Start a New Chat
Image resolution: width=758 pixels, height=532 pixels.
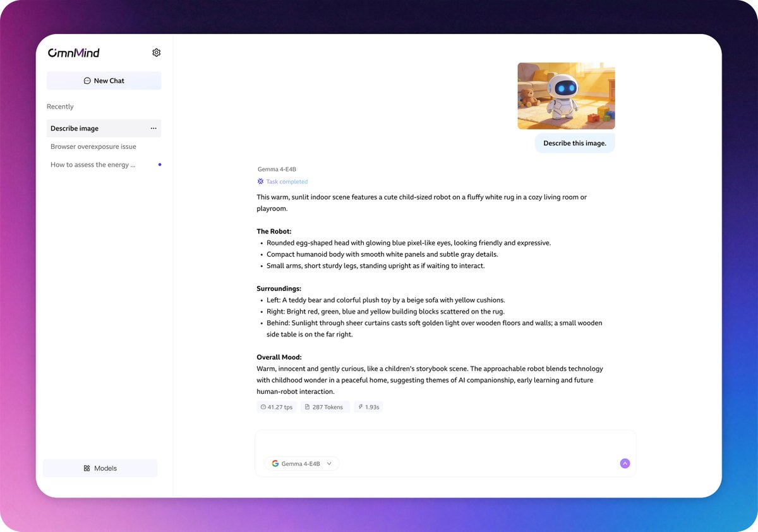(104, 81)
